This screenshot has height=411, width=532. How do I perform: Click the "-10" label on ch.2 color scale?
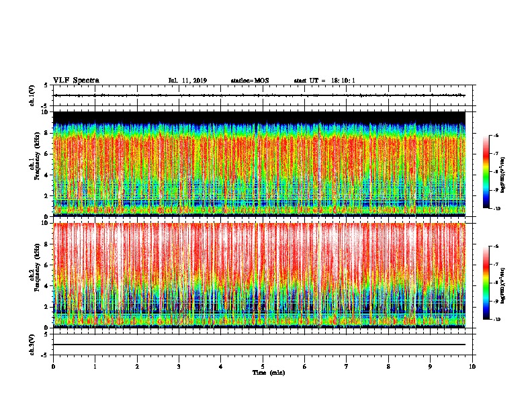tap(496, 319)
